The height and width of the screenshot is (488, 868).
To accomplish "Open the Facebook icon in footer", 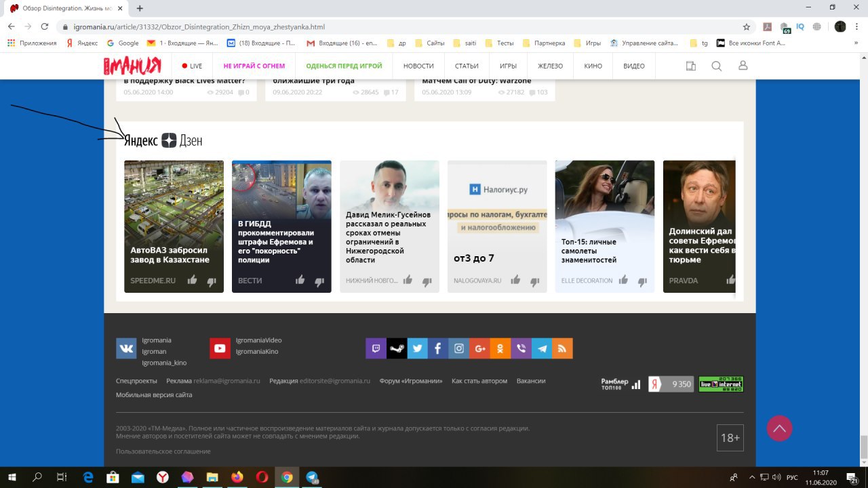I will [438, 348].
